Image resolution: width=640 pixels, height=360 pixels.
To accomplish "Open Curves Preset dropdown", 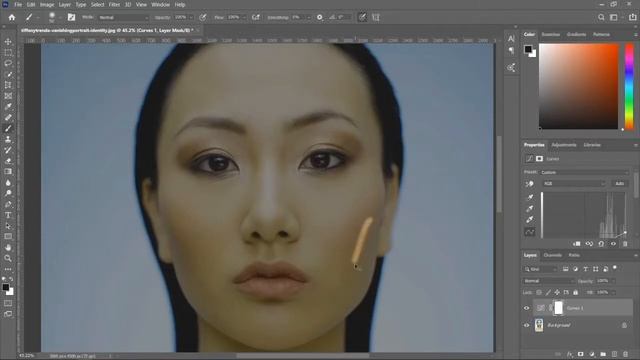I will pos(584,172).
